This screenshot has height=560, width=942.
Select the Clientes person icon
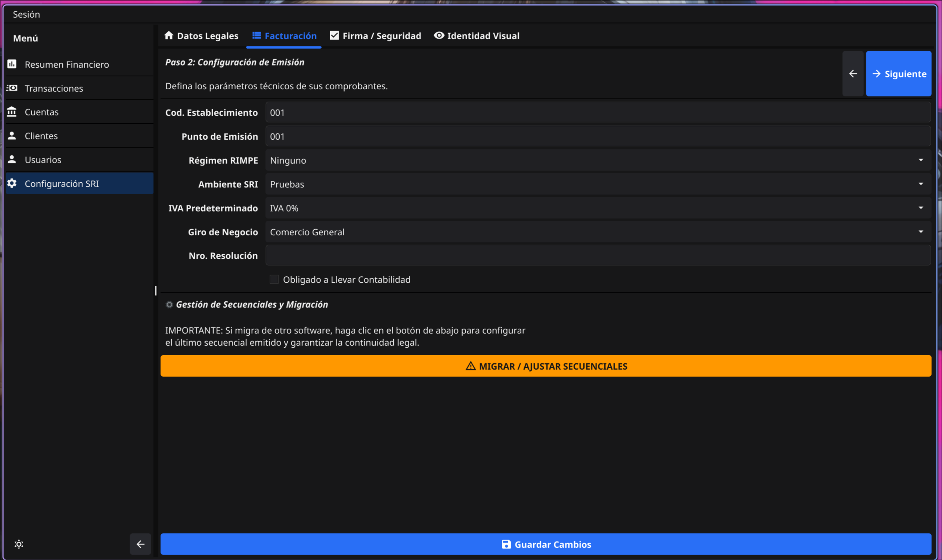tap(12, 135)
